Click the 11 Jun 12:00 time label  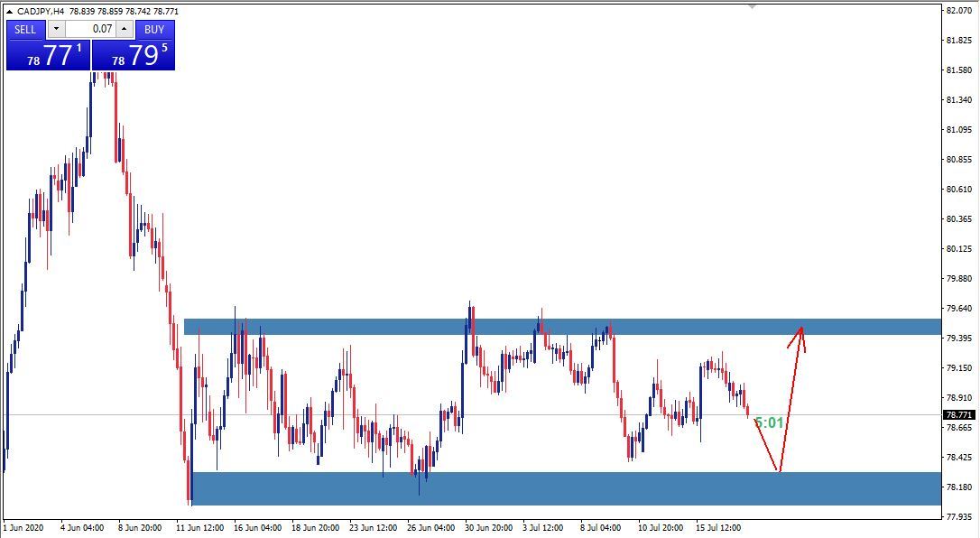click(200, 528)
